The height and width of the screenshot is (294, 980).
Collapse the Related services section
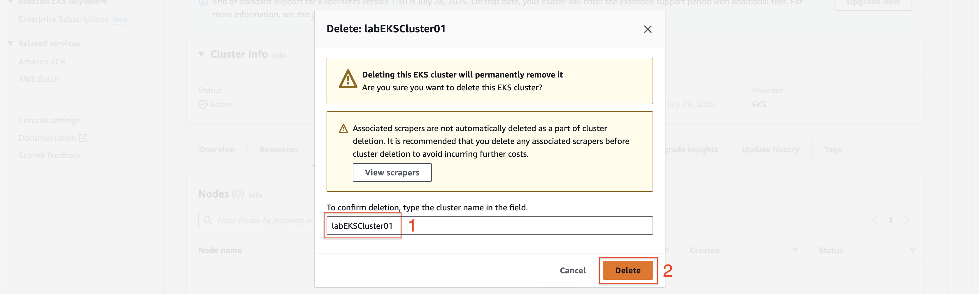[11, 43]
